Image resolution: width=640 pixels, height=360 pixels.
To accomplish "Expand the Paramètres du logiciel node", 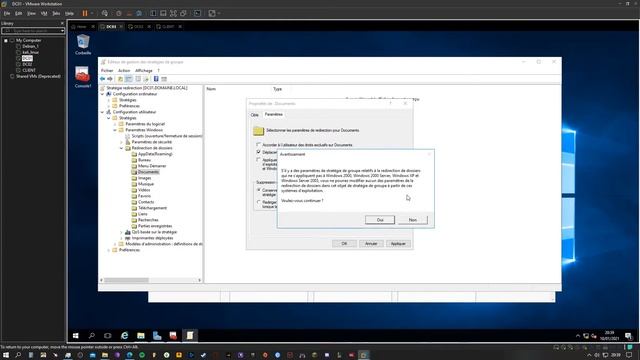I will pyautogui.click(x=115, y=124).
